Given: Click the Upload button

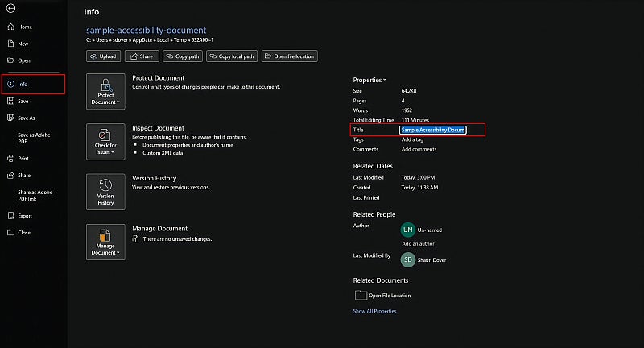Looking at the screenshot, I should (x=104, y=56).
